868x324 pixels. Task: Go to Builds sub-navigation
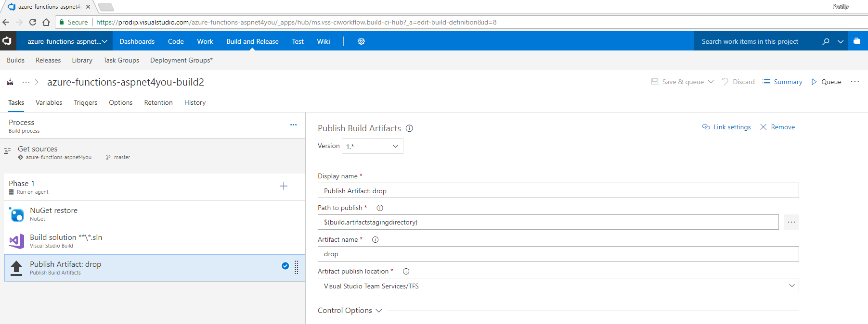[15, 60]
